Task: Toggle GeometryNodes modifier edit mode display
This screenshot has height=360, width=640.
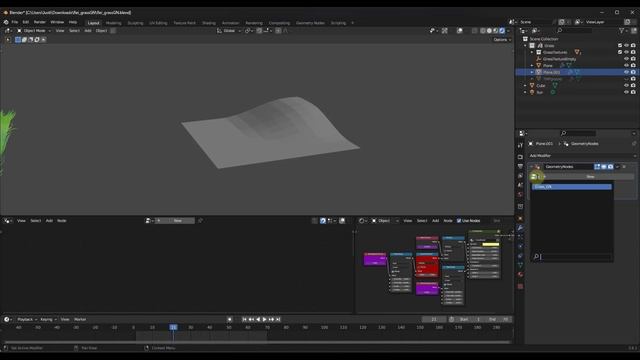Action: pos(597,167)
